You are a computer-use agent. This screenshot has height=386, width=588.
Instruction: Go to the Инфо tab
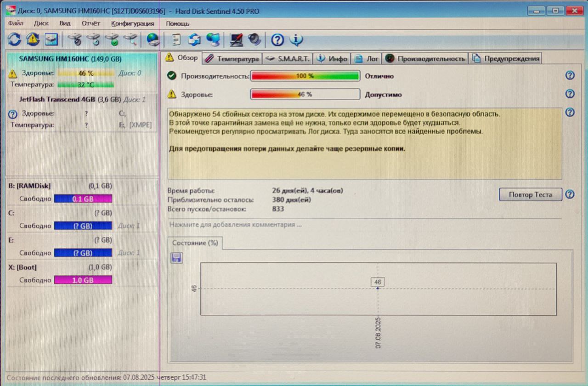point(332,58)
